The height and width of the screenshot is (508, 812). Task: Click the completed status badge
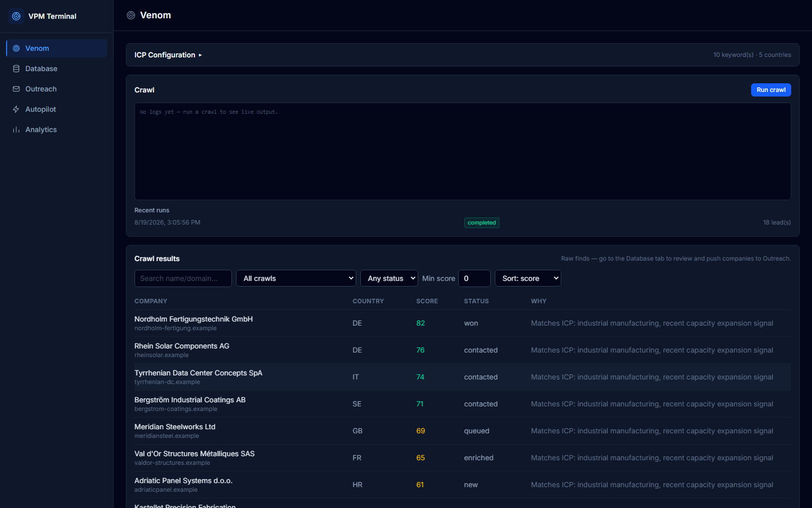click(x=482, y=223)
